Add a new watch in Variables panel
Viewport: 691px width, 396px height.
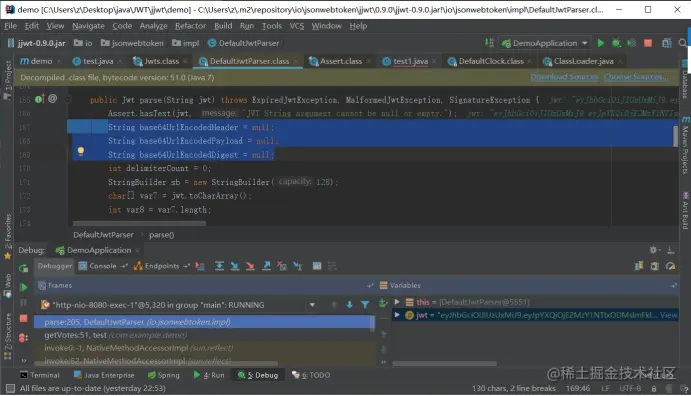pyautogui.click(x=383, y=302)
